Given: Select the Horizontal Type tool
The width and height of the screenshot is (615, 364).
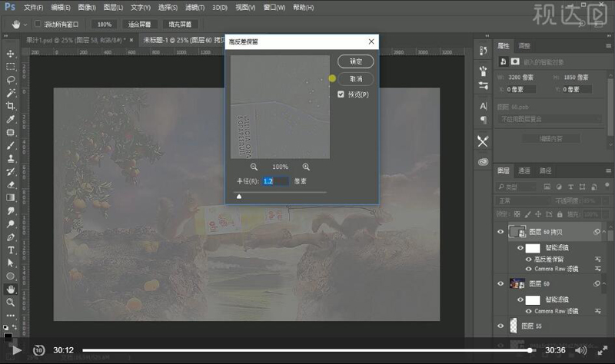Looking at the screenshot, I should point(11,250).
